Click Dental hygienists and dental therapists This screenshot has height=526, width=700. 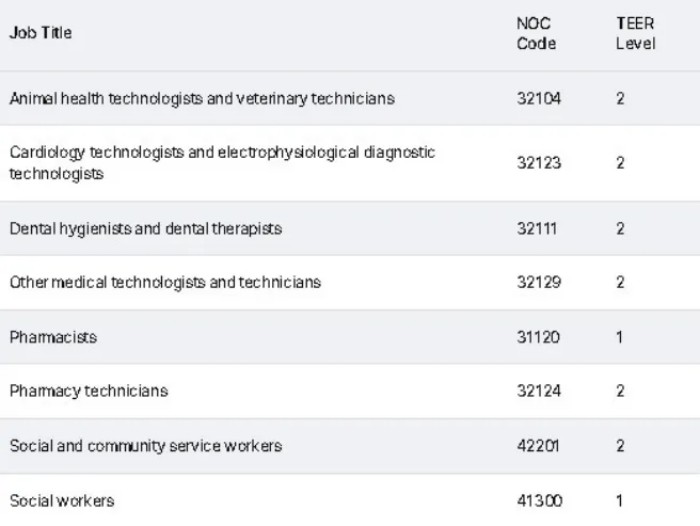[x=146, y=228]
